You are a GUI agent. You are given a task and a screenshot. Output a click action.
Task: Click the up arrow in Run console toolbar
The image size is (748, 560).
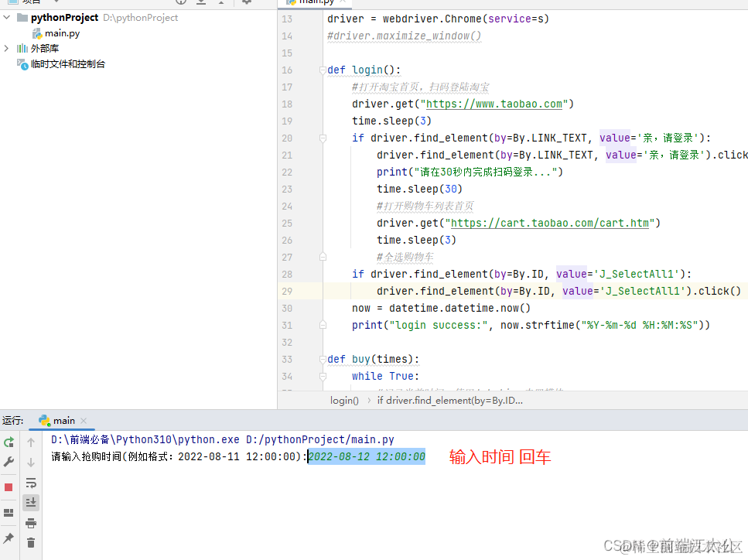[31, 442]
